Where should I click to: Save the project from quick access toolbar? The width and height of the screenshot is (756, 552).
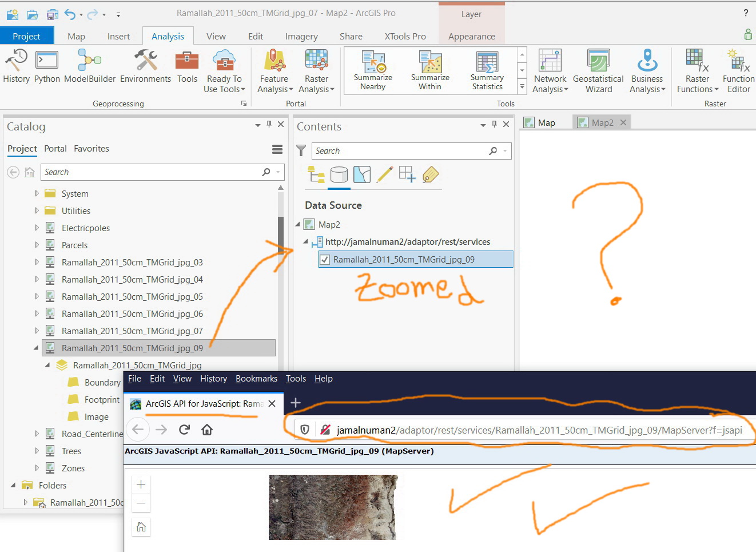53,14
